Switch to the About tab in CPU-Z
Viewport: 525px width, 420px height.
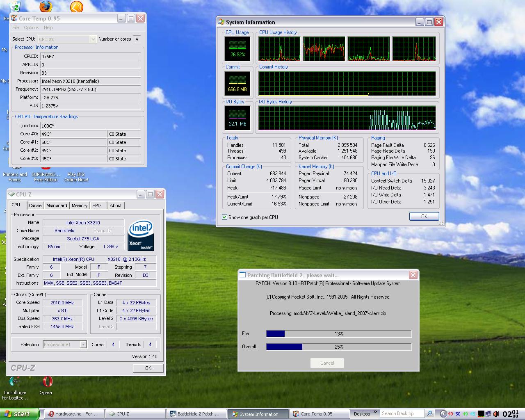[x=116, y=205]
